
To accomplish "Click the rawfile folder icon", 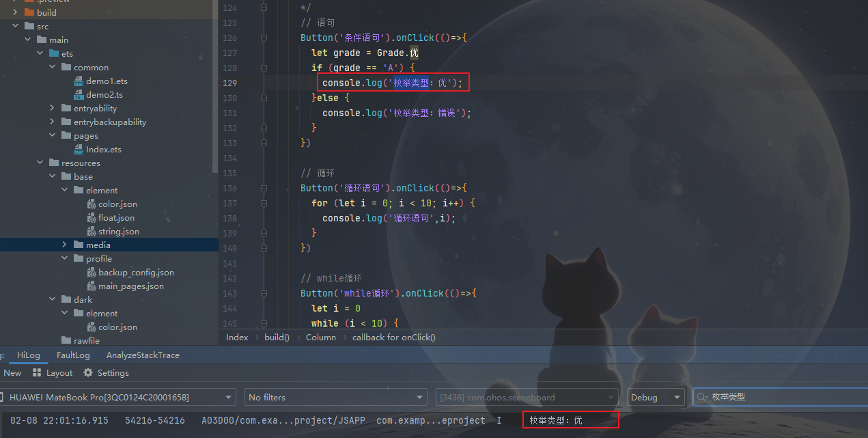I will 66,340.
